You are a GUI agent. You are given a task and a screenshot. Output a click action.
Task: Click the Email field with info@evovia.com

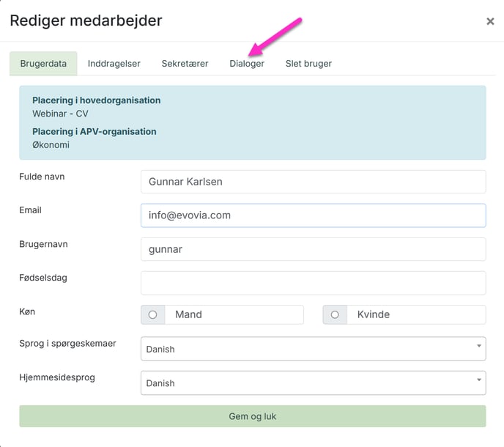click(313, 215)
